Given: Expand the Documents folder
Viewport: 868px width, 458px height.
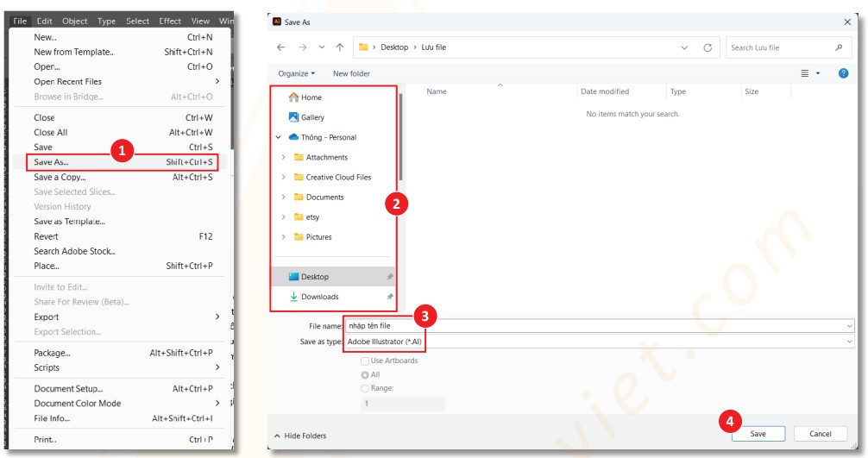Looking at the screenshot, I should (283, 197).
